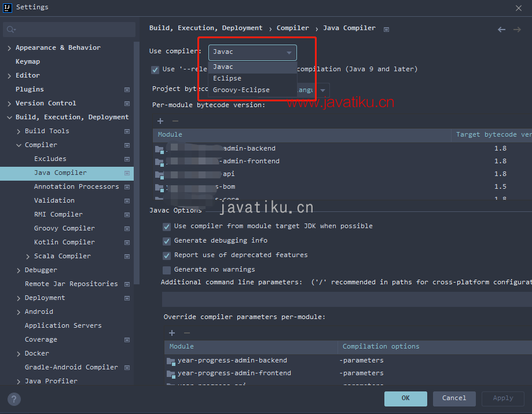Click the back navigation arrow
The image size is (532, 414).
coord(501,30)
